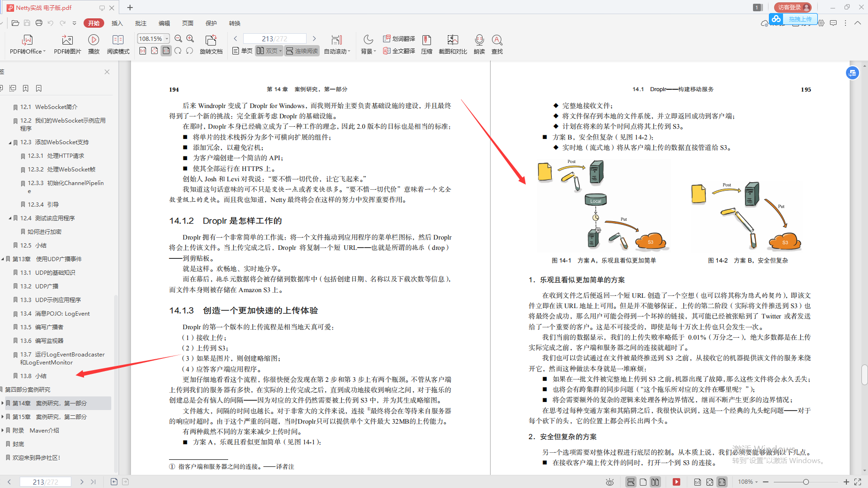Image resolution: width=868 pixels, height=488 pixels.
Task: Open the 压缩 compress tool
Action: (427, 45)
